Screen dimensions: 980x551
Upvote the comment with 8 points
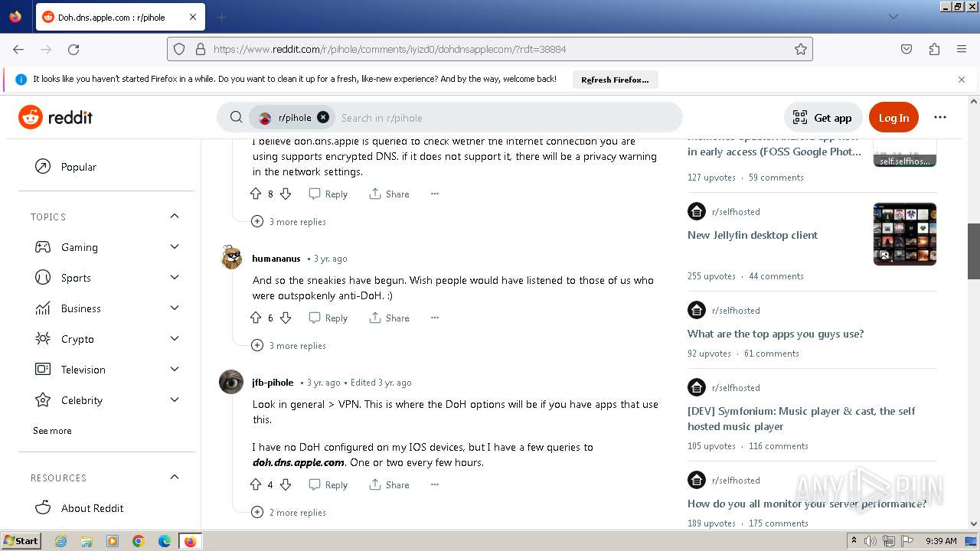256,194
